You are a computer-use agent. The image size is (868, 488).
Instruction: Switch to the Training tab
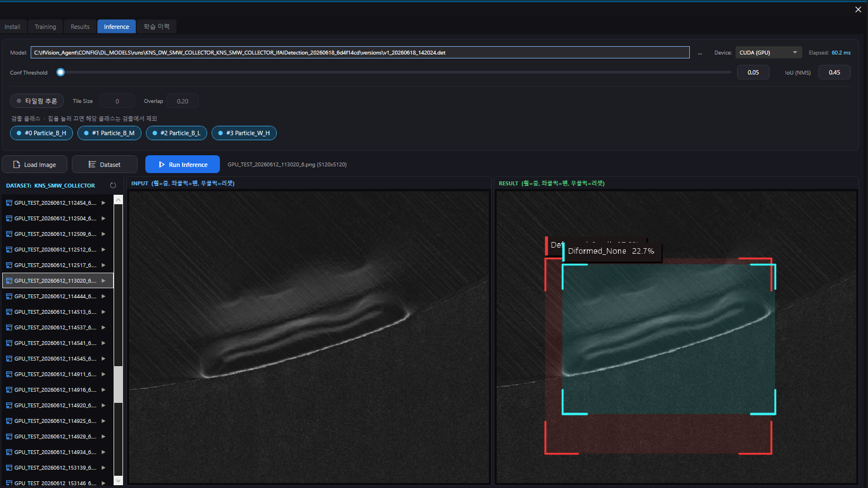tap(45, 27)
